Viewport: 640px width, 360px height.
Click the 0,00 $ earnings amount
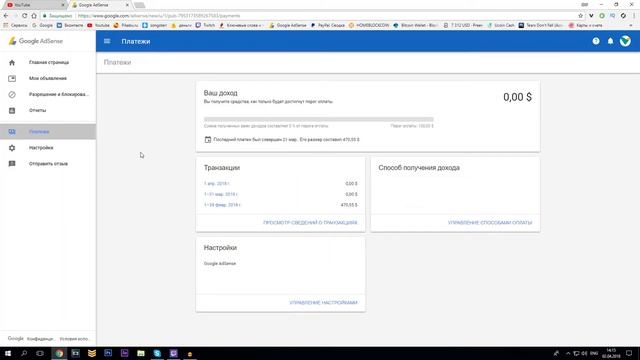tap(517, 97)
